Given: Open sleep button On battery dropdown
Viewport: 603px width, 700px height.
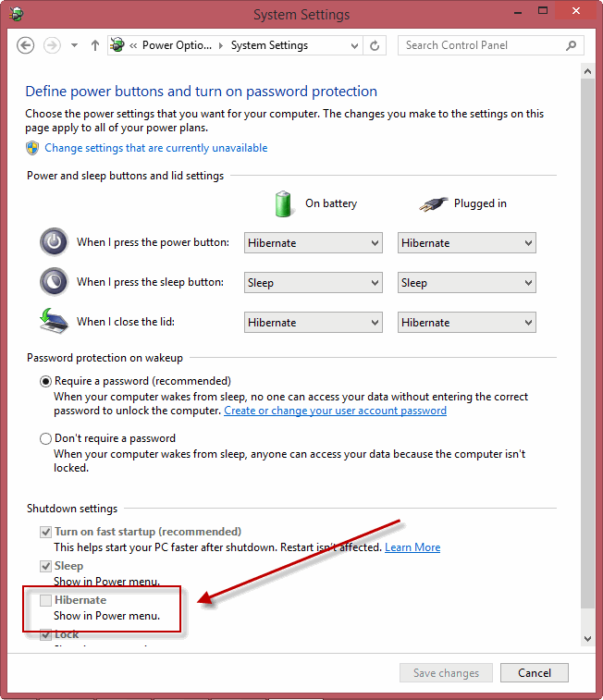Looking at the screenshot, I should [x=313, y=283].
